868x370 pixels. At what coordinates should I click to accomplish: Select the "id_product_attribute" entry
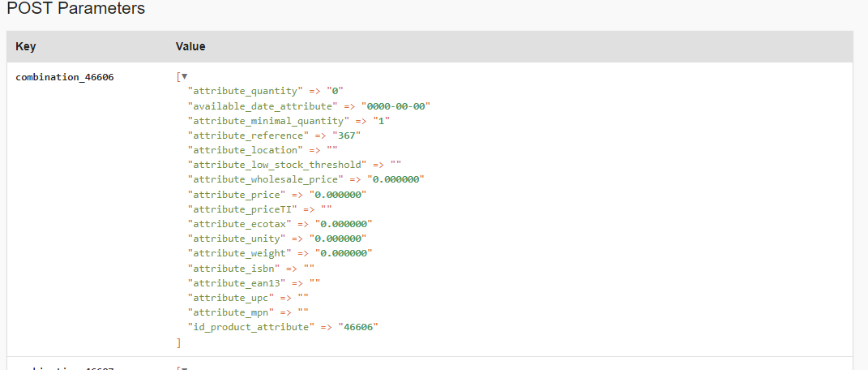coord(251,327)
